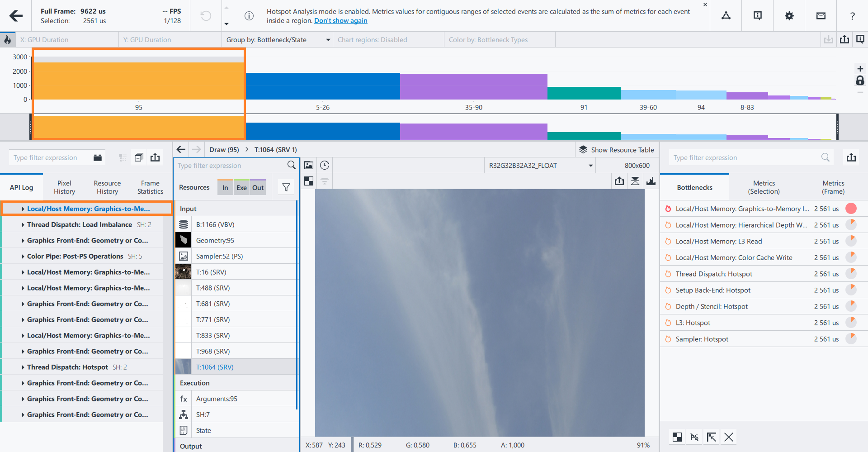
Task: Expand the Thread Dispatch: Hotspot SH: 2 row
Action: (23, 367)
